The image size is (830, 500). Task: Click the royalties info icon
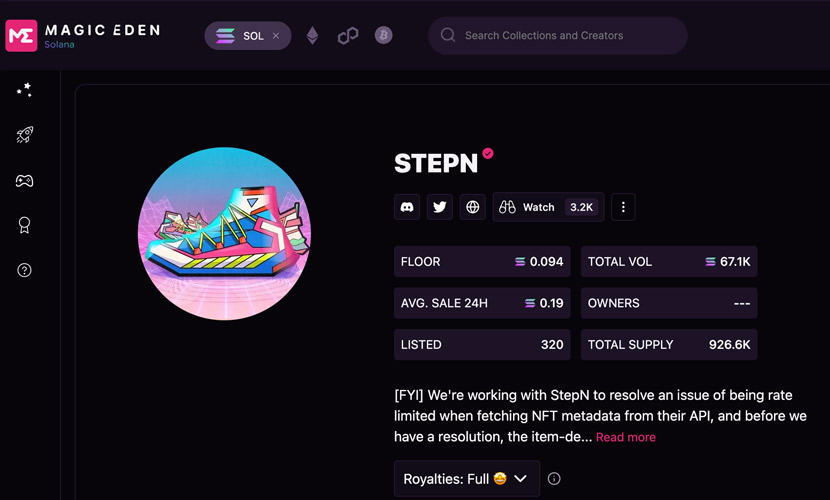click(x=554, y=479)
